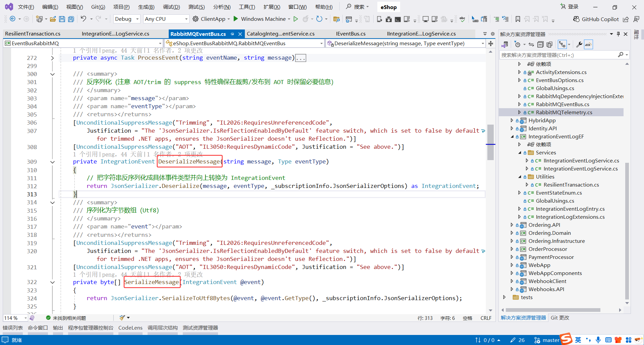Open the 错误列表 panel tab
The height and width of the screenshot is (345, 644).
click(13, 328)
